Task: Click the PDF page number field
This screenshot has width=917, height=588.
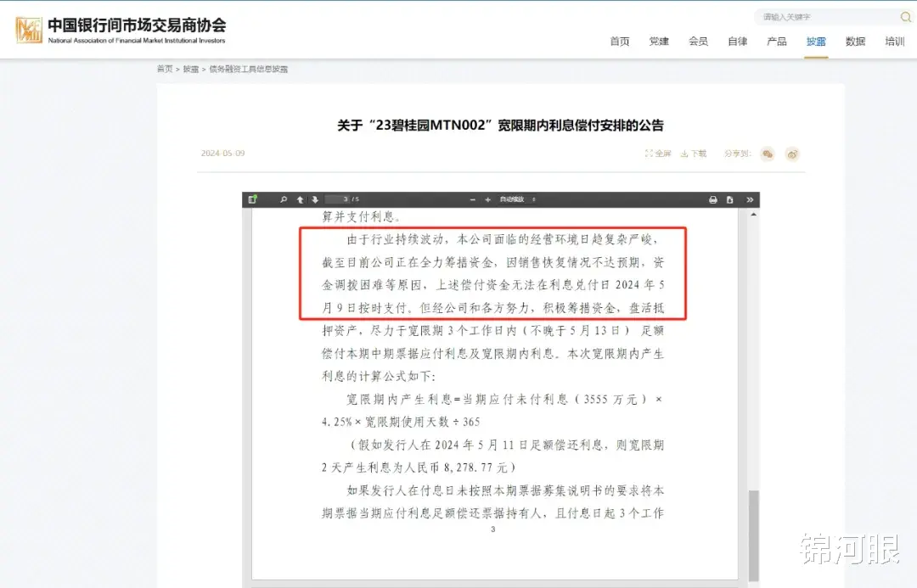Action: [x=337, y=199]
